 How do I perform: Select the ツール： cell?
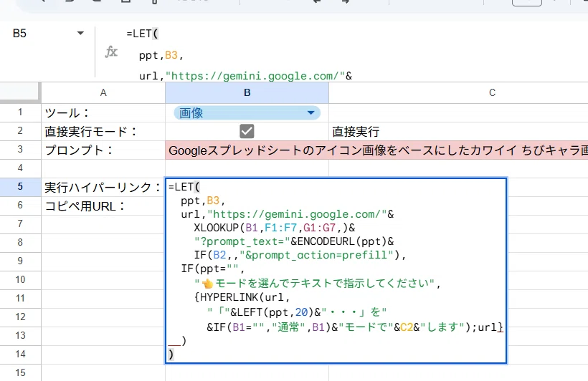(103, 112)
